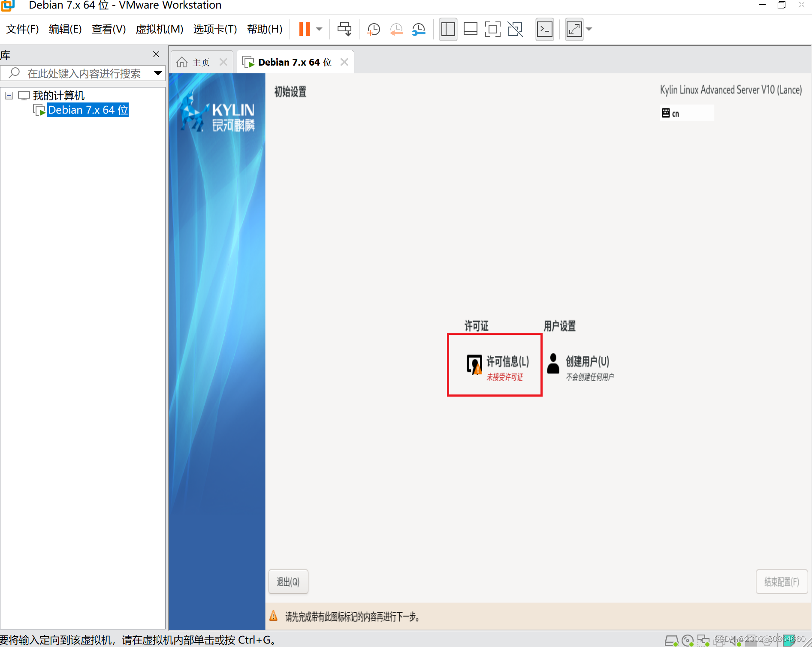
Task: Click Kylin Linux Advanced Server V10 text
Action: pyautogui.click(x=731, y=90)
